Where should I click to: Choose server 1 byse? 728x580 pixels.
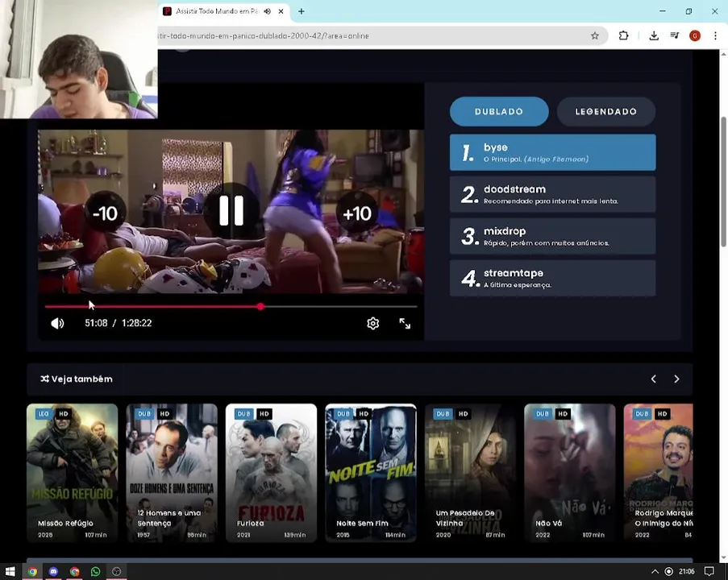[552, 152]
